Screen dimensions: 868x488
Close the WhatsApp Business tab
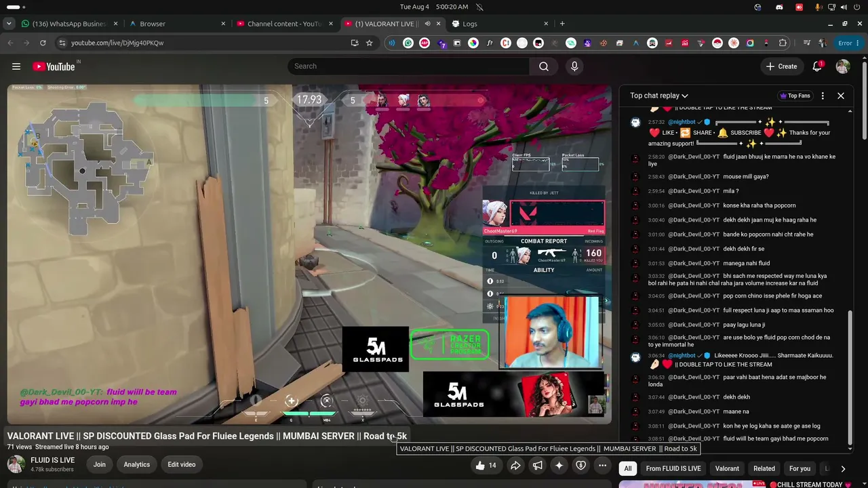[116, 24]
